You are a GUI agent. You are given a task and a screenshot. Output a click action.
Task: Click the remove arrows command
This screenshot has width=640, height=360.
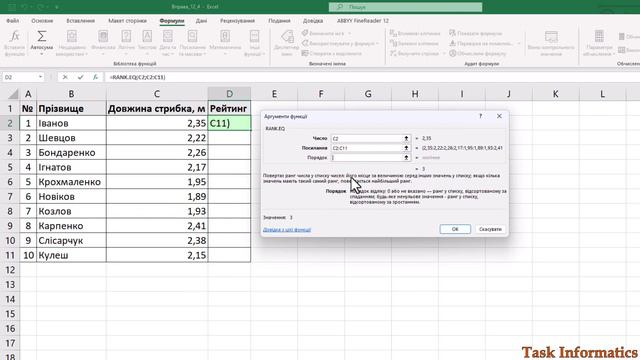pos(414,53)
